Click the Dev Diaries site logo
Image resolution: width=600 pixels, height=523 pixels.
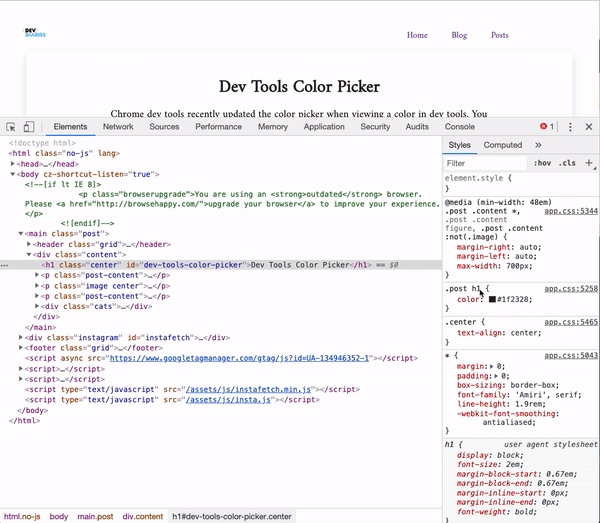(35, 33)
